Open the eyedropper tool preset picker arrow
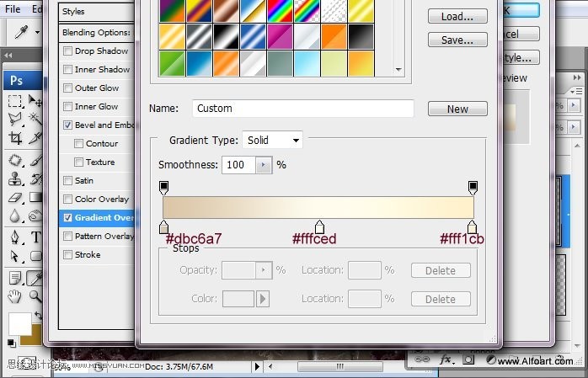The image size is (588, 378). point(37,32)
